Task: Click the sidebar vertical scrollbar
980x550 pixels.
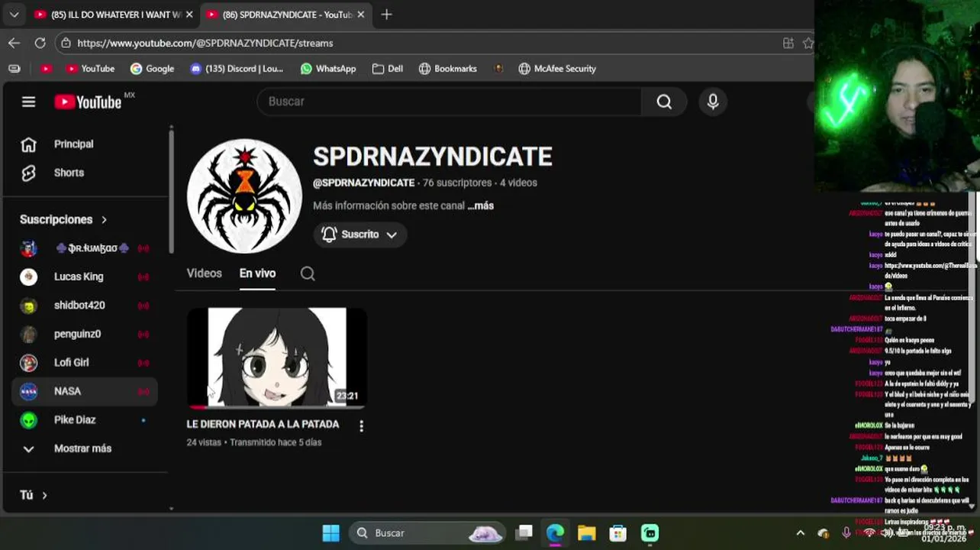Action: pyautogui.click(x=172, y=191)
